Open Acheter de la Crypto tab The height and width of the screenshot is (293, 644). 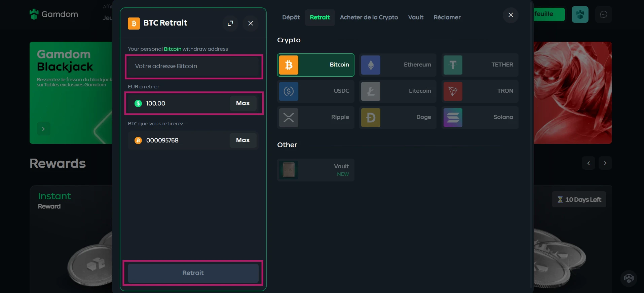pyautogui.click(x=369, y=17)
